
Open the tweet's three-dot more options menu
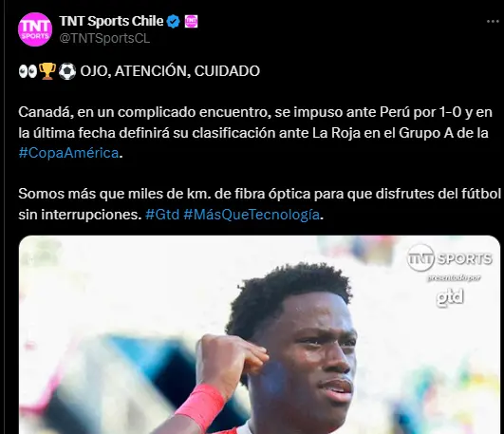pyautogui.click(x=493, y=21)
